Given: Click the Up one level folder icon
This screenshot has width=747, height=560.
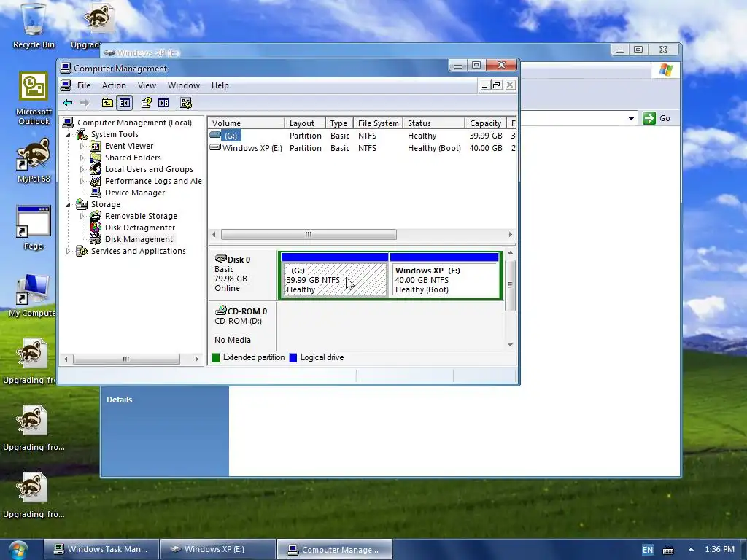Looking at the screenshot, I should [107, 103].
